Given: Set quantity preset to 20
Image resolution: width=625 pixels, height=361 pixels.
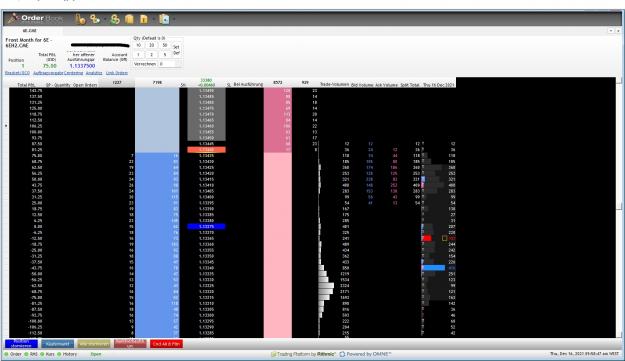Looking at the screenshot, I should pos(151,45).
